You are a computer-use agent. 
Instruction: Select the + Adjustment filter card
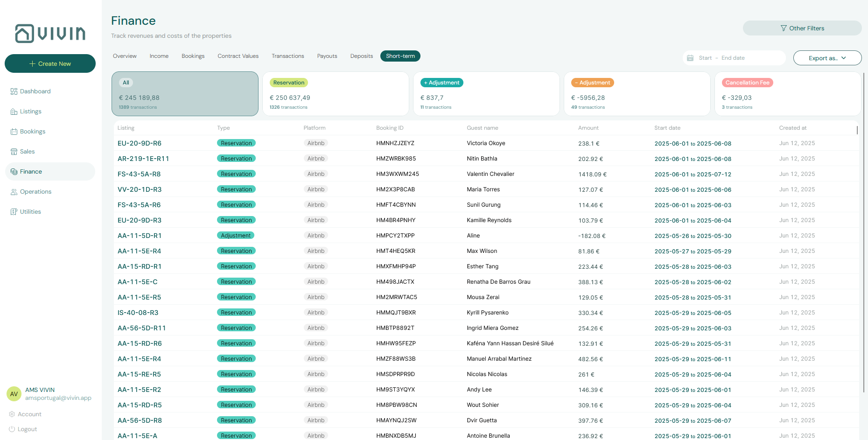pyautogui.click(x=486, y=94)
